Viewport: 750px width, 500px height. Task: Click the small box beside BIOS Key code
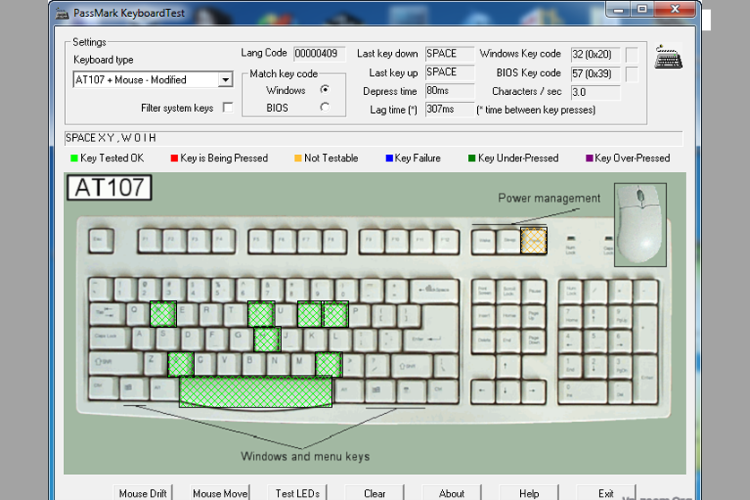pos(632,74)
